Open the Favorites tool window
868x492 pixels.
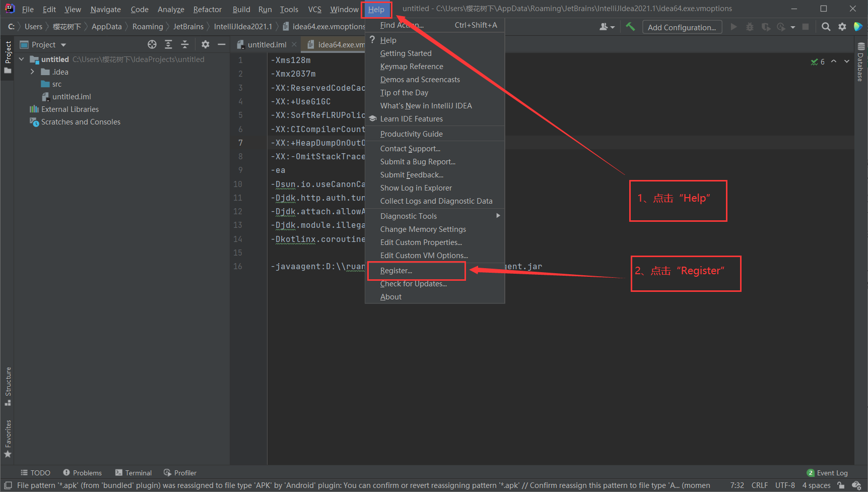point(8,439)
